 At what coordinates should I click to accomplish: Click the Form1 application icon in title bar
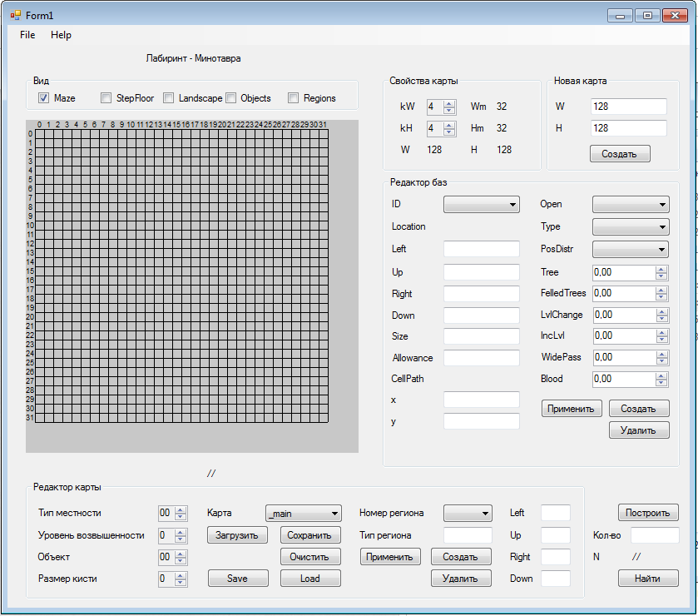click(x=16, y=15)
